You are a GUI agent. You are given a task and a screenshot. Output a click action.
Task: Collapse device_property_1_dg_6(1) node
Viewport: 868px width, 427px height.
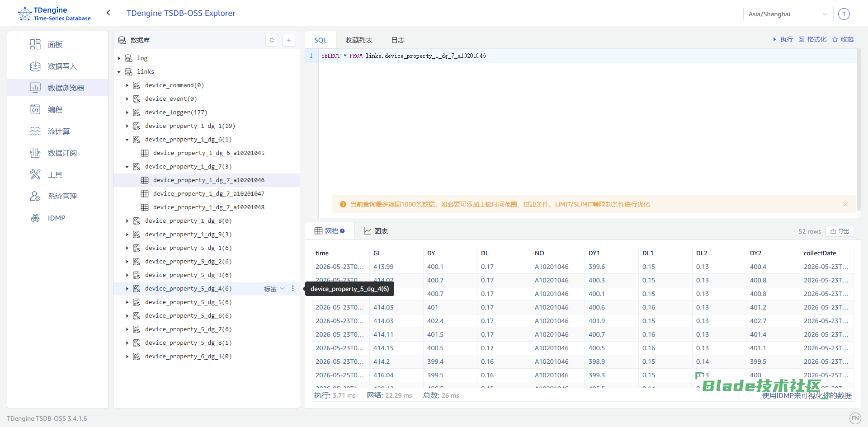coord(127,140)
